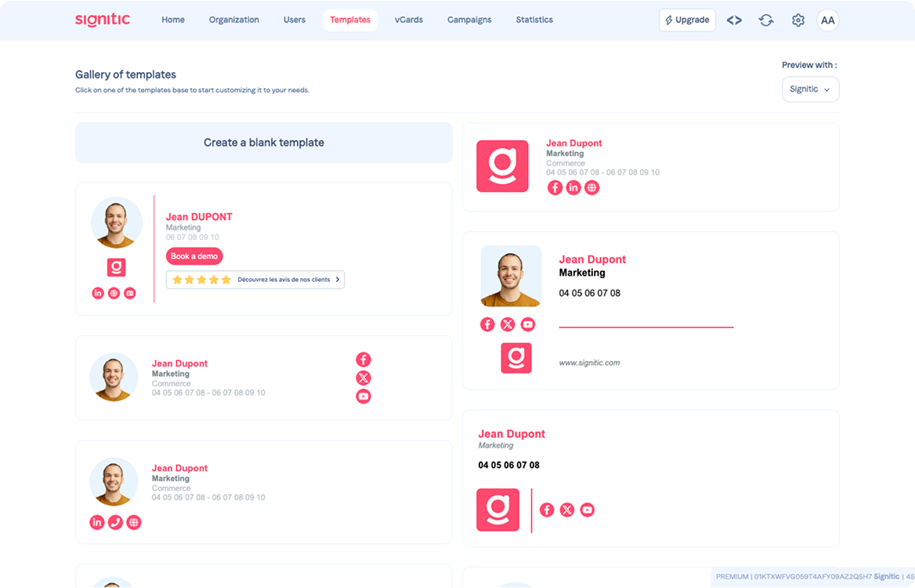
Task: Open the settings gear icon
Action: (x=798, y=20)
